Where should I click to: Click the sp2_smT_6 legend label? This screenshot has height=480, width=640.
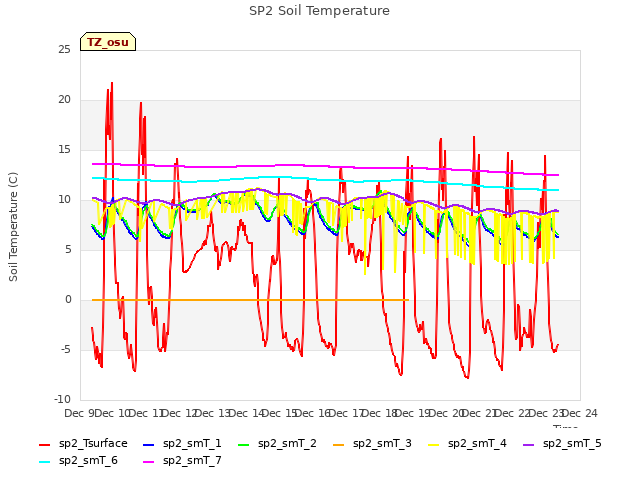[x=88, y=460]
